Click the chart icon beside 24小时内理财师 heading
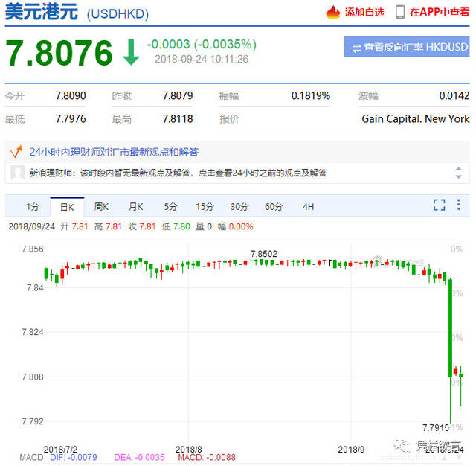This screenshot has width=476, height=466. [14, 152]
